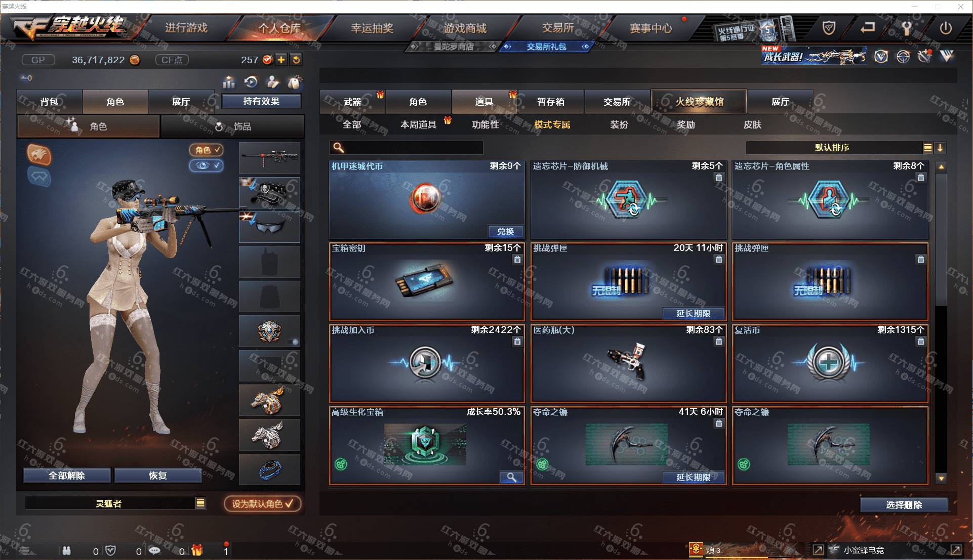973x560 pixels.
Task: Click the sort direction arrow button
Action: point(940,148)
